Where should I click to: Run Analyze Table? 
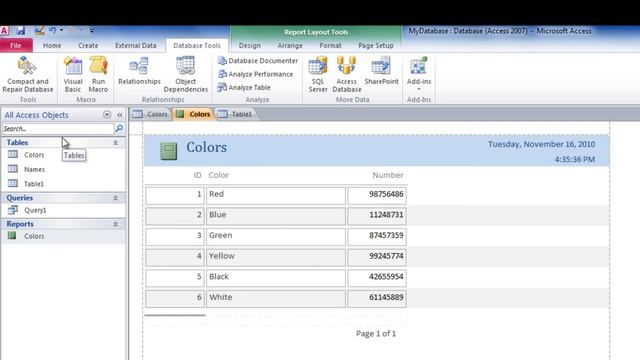point(244,87)
